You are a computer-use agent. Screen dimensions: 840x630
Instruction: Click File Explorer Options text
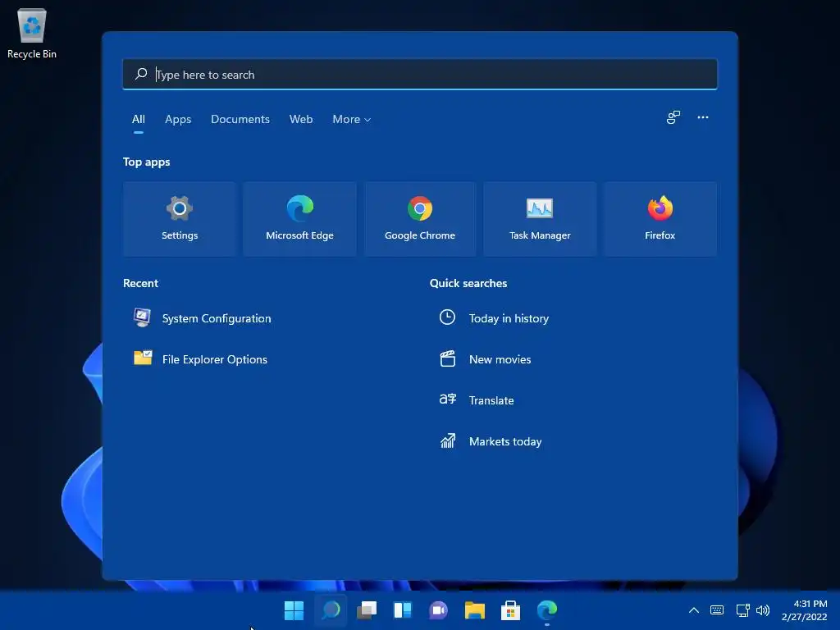coord(214,359)
